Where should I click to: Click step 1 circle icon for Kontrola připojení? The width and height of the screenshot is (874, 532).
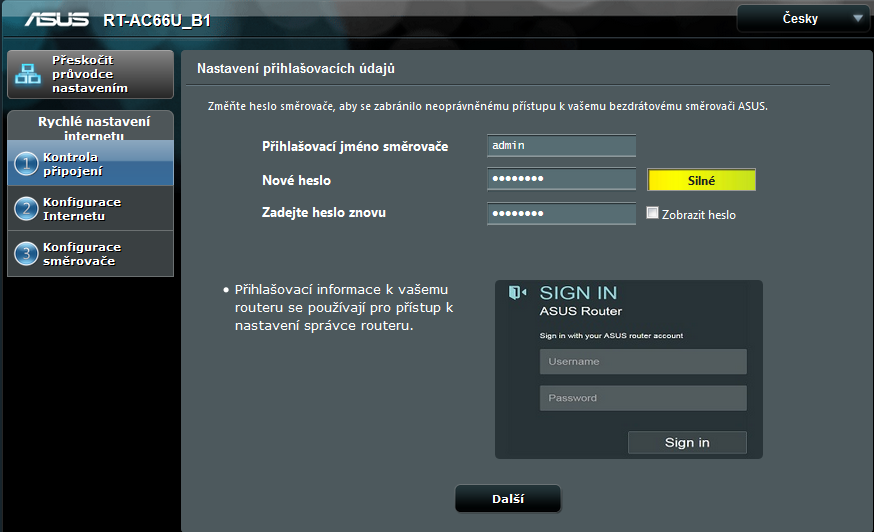tap(27, 164)
